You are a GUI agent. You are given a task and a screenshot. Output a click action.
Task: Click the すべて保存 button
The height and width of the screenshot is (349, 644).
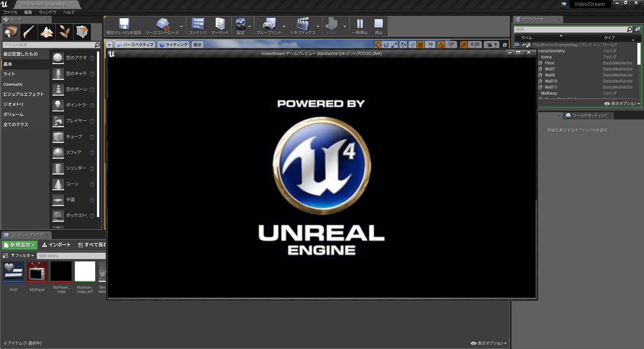[x=91, y=245]
